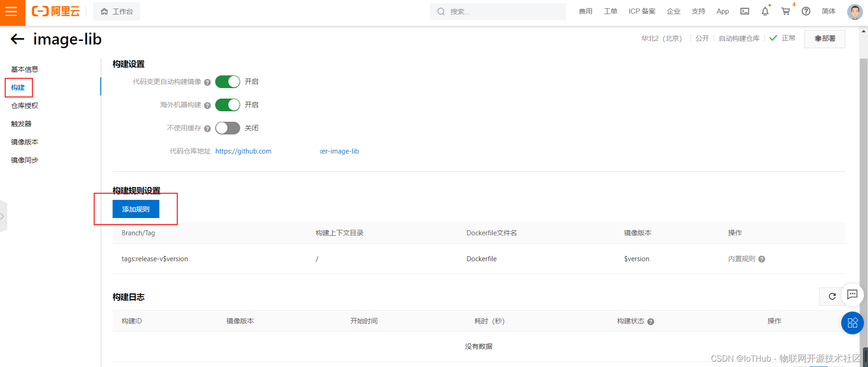
Task: Focus the top search box
Action: (498, 11)
